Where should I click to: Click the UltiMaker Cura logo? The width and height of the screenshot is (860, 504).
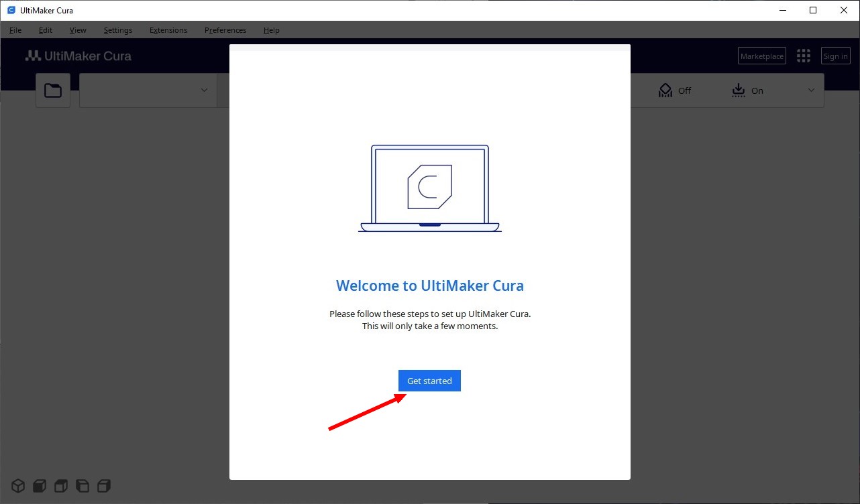coord(78,56)
